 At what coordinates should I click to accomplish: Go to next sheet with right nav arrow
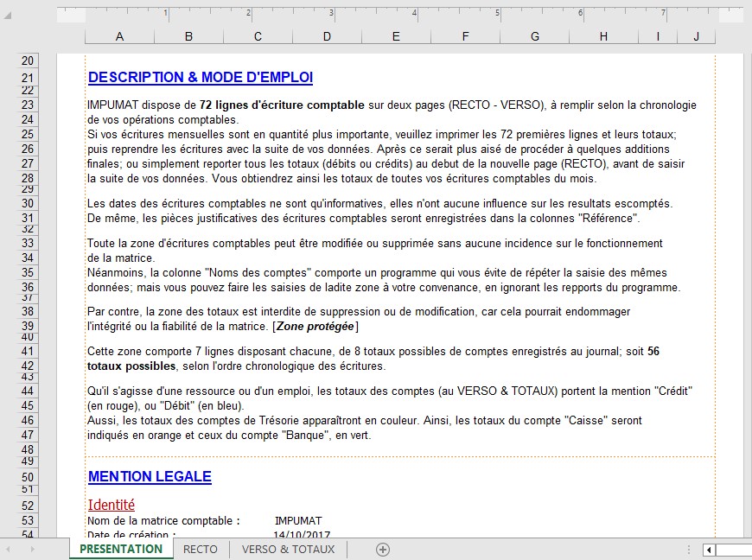click(x=32, y=549)
